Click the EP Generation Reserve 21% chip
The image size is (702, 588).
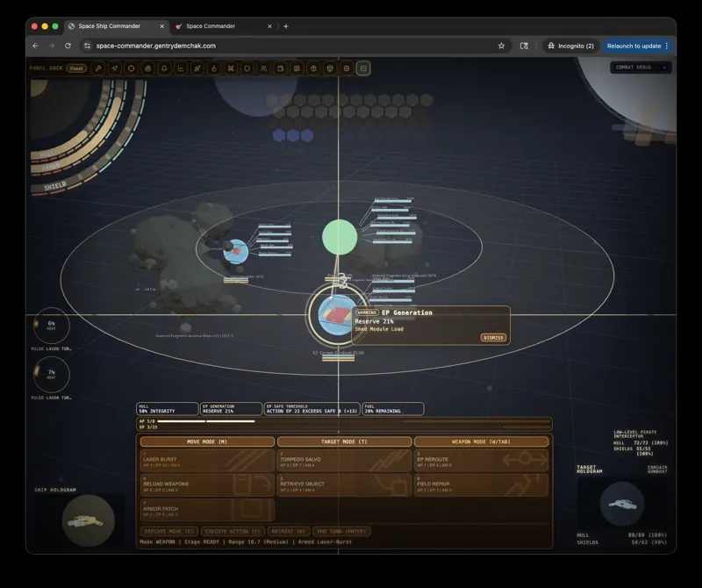tap(231, 408)
